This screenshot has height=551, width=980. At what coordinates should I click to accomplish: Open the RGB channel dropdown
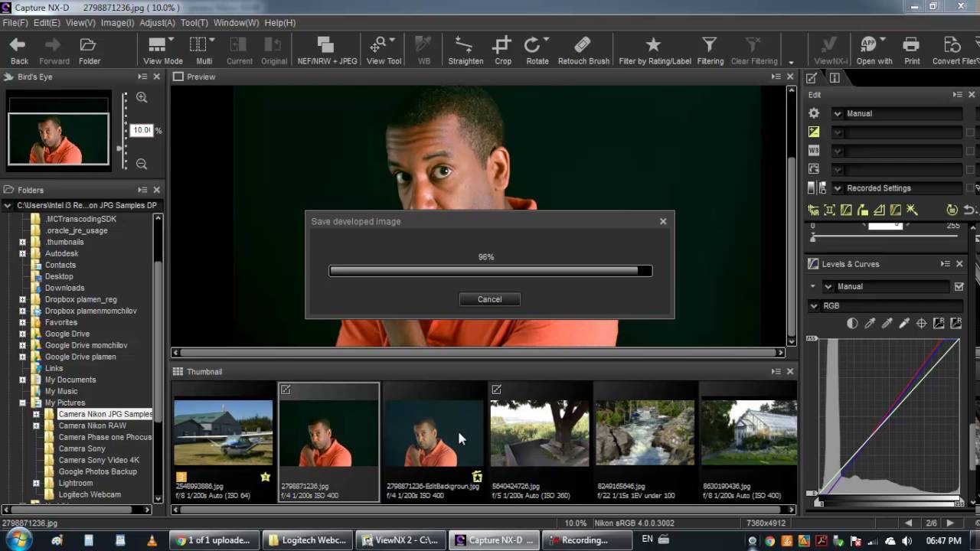[x=815, y=305]
